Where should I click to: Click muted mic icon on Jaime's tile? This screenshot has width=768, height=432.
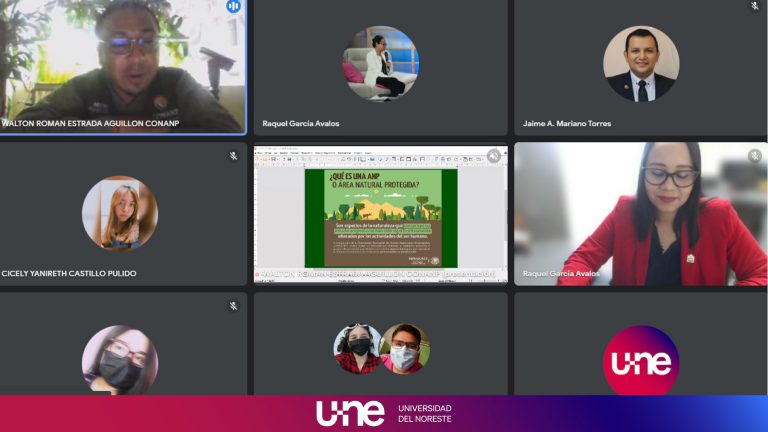(x=755, y=6)
